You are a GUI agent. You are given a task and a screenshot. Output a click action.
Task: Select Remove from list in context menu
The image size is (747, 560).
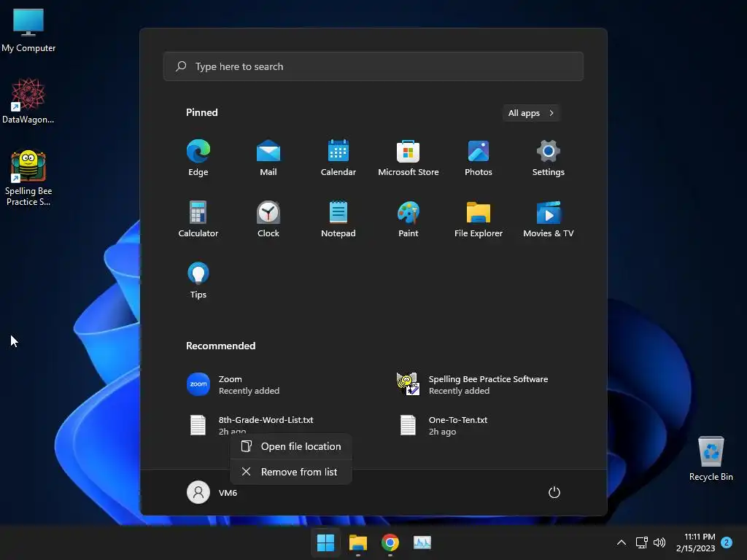coord(291,472)
